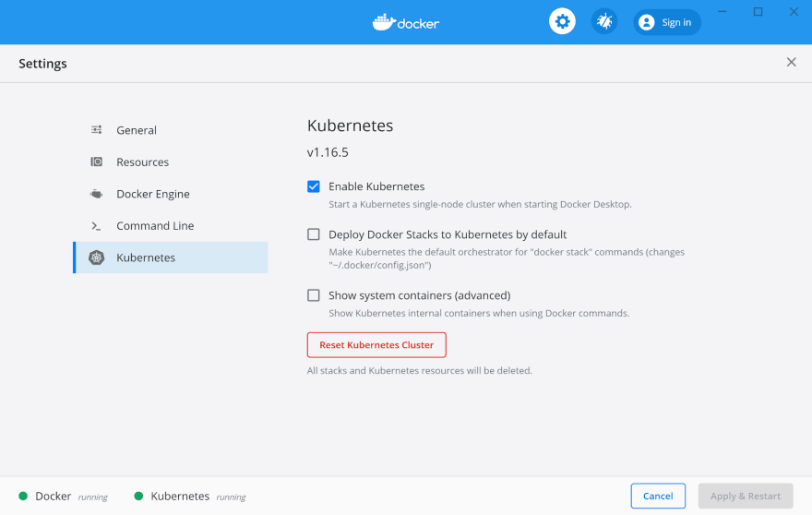Click the General sliders icon
812x515 pixels.
pos(96,129)
